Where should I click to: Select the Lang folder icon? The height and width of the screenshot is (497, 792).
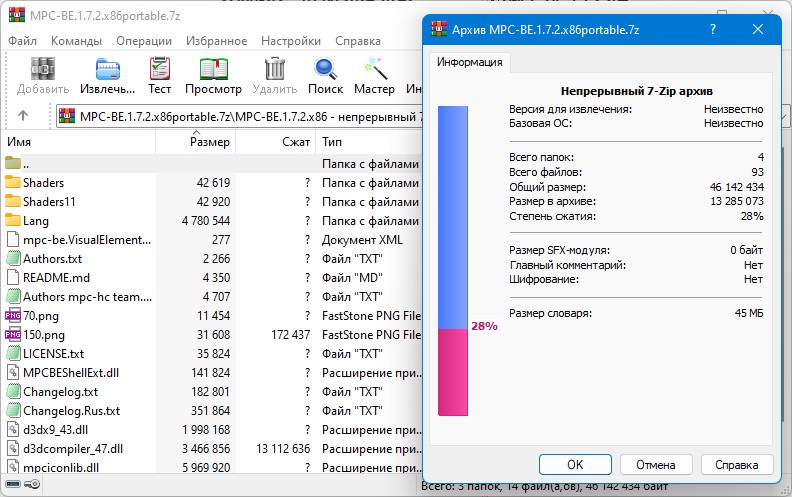[x=13, y=220]
